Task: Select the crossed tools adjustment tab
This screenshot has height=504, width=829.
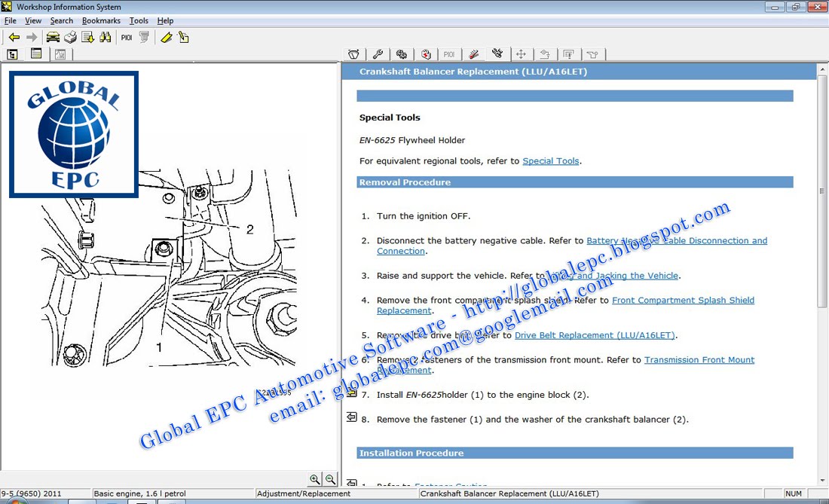Action: click(x=497, y=53)
